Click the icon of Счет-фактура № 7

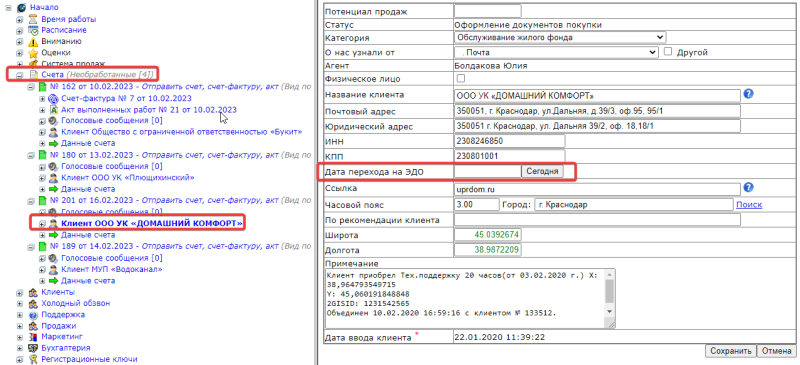pyautogui.click(x=54, y=99)
